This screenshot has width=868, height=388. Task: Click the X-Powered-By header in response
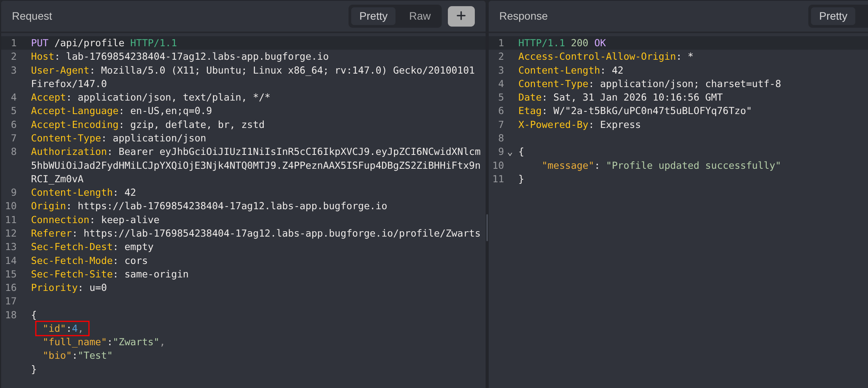coord(553,125)
